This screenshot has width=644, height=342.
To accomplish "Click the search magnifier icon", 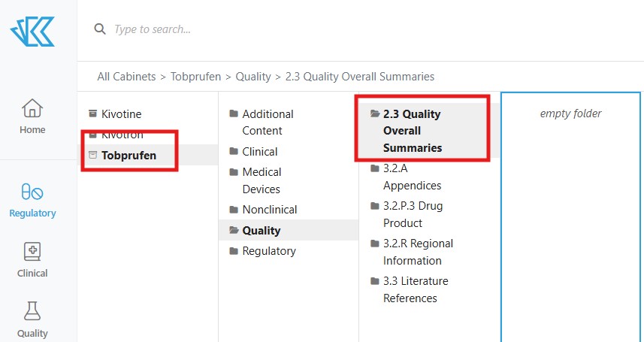I will click(99, 29).
